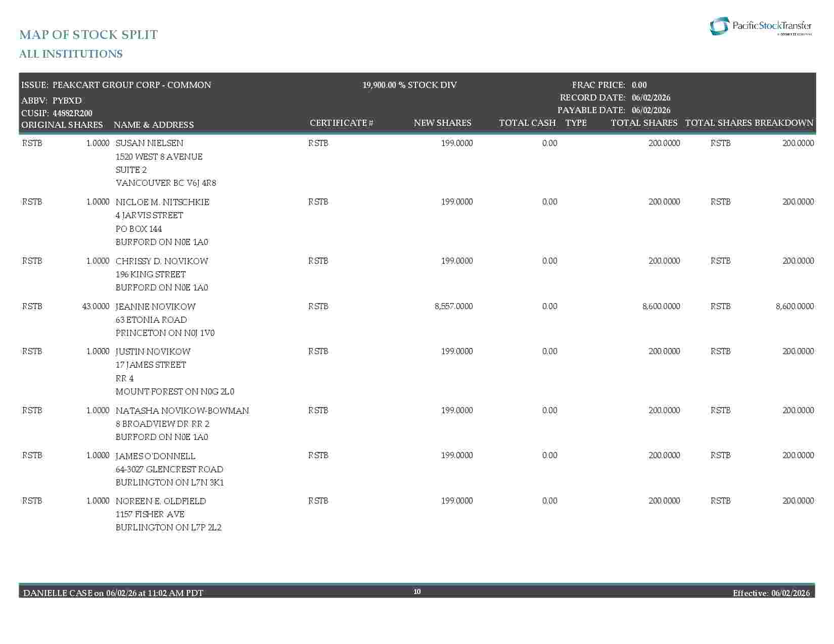Select the FRAC PRICE value "0.00"
This screenshot has height=644, width=834.
pyautogui.click(x=639, y=85)
